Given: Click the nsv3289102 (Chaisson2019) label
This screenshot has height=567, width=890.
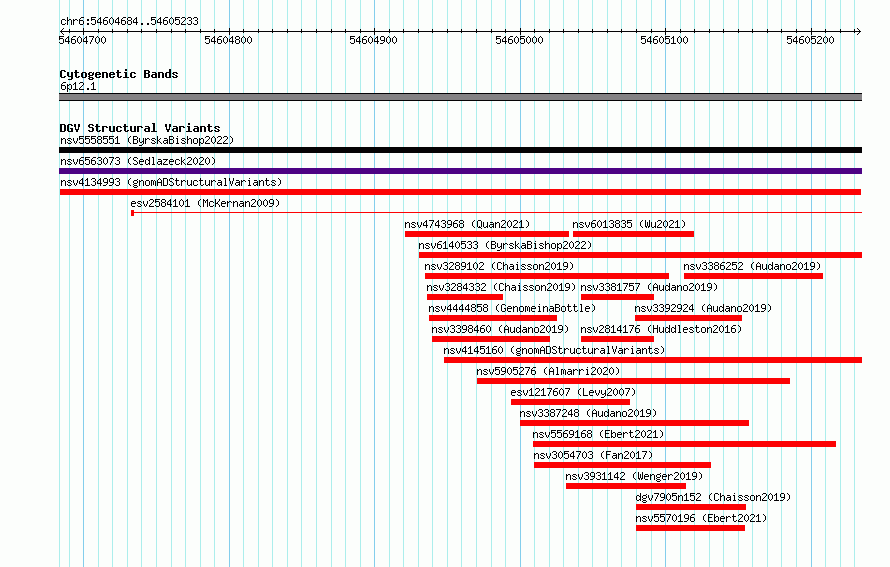Looking at the screenshot, I should [499, 266].
